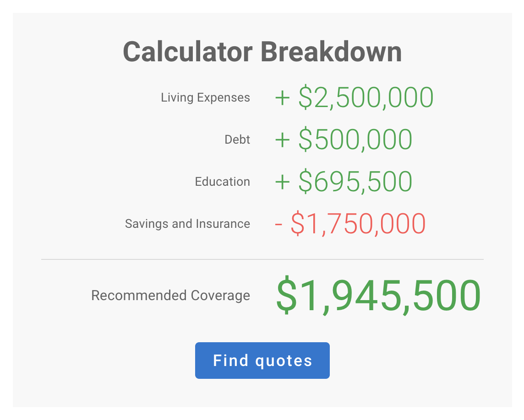
Task: Select the Debt label
Action: (x=237, y=140)
